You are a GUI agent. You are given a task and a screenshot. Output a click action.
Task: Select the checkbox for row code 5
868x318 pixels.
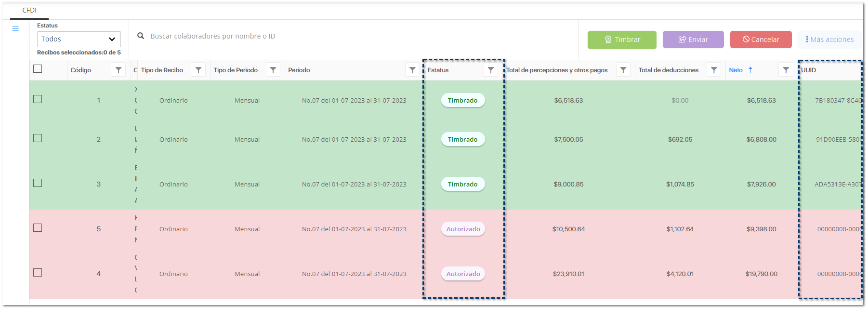[x=38, y=228]
